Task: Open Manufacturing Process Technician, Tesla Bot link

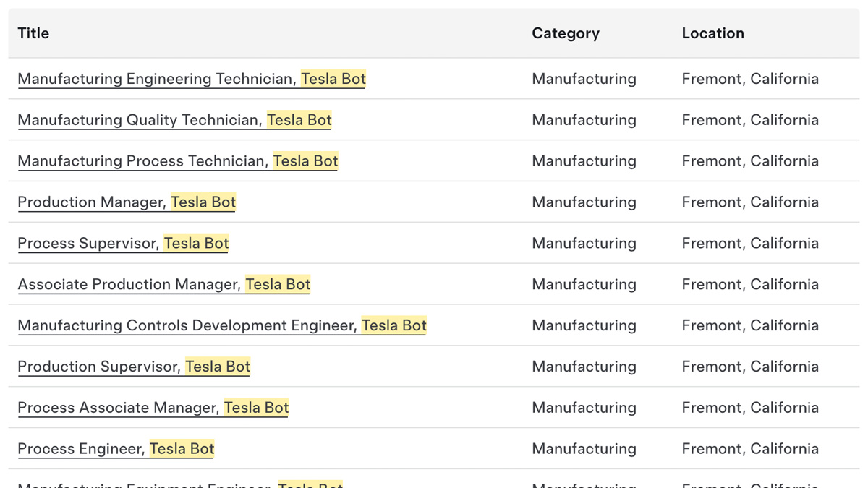Action: point(178,161)
